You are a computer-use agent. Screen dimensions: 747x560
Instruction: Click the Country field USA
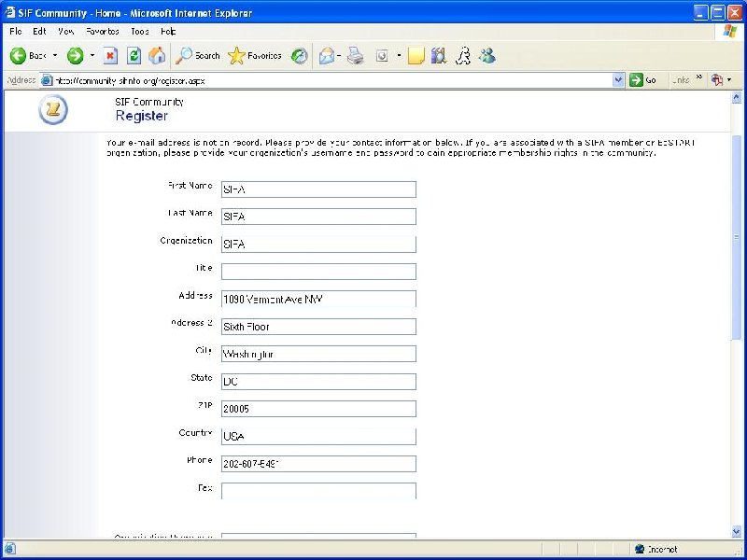[x=318, y=436]
